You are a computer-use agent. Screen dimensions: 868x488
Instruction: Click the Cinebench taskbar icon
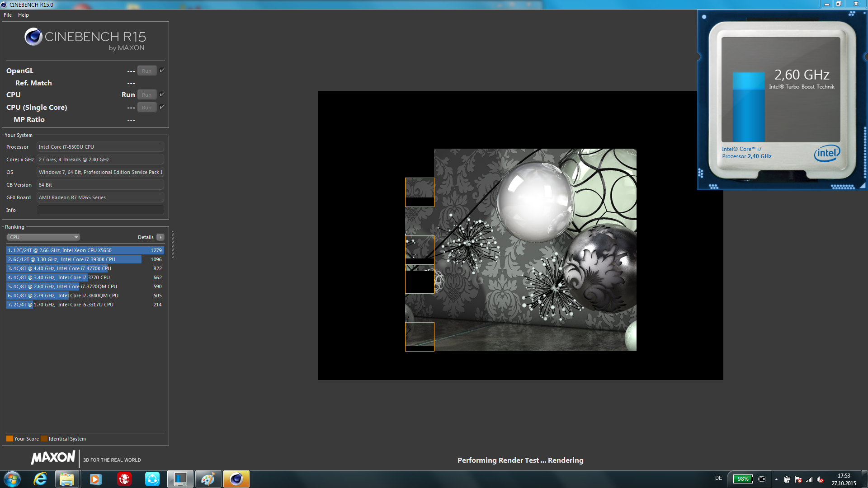[236, 479]
